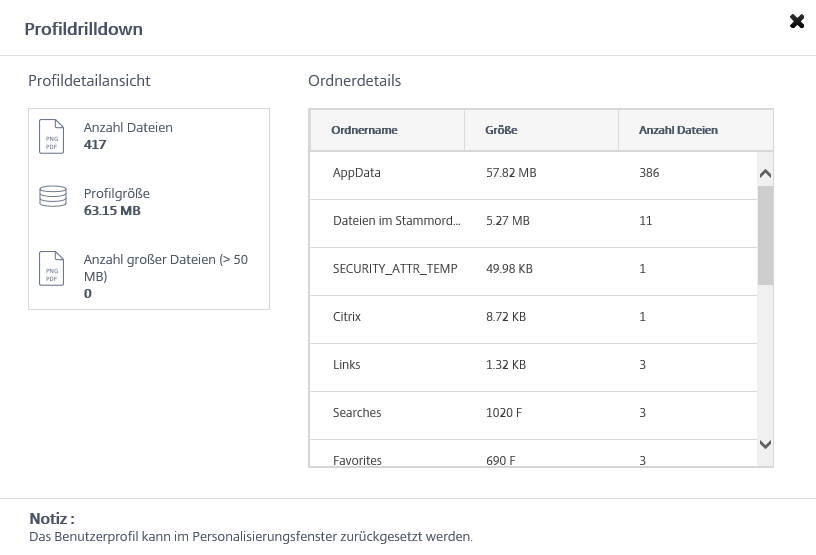The image size is (816, 555).
Task: Click the file icon beside Anzahl Dateien
Action: click(x=51, y=136)
